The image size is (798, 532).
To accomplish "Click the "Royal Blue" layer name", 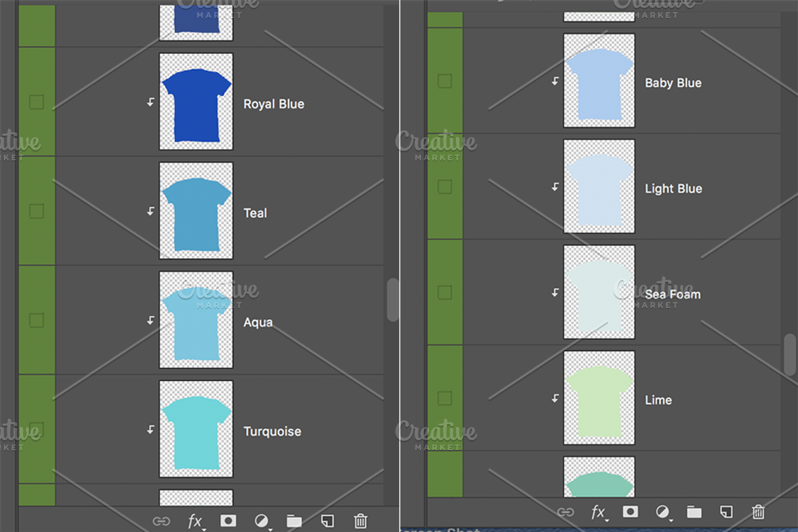I will pyautogui.click(x=274, y=104).
